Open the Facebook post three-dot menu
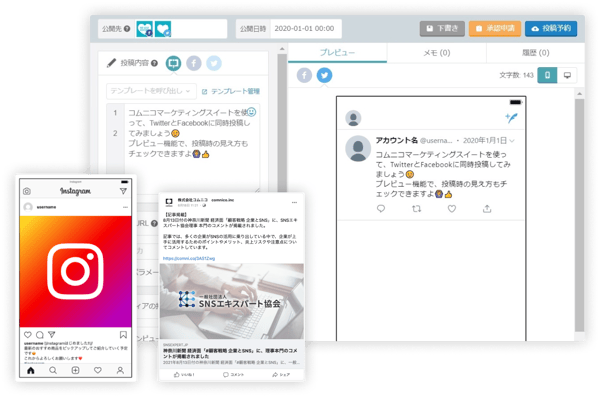 click(294, 202)
